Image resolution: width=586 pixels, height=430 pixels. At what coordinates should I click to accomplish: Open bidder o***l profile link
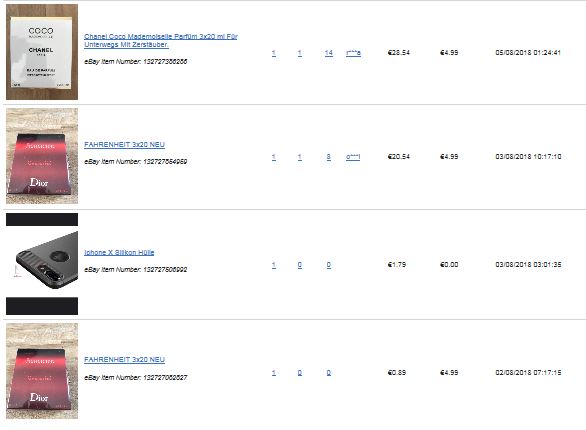[353, 157]
